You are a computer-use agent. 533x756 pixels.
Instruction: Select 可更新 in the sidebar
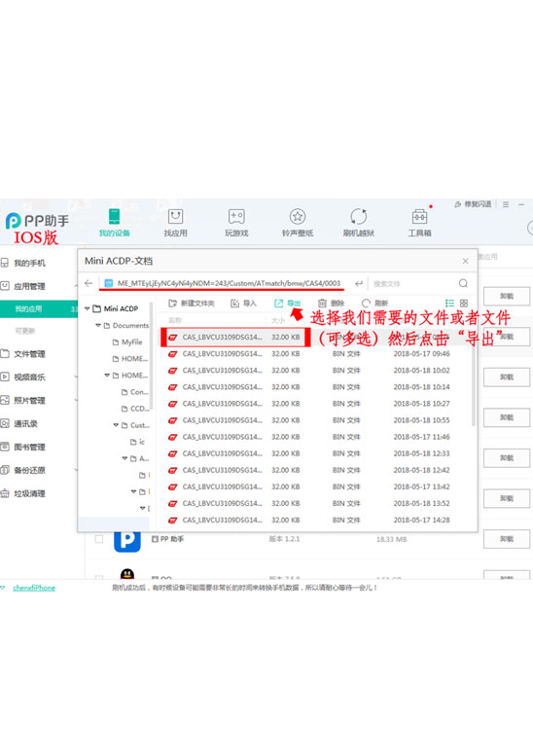click(25, 331)
